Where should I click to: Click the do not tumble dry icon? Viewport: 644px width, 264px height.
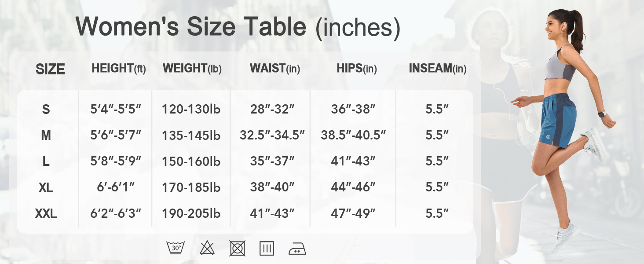pos(237,248)
